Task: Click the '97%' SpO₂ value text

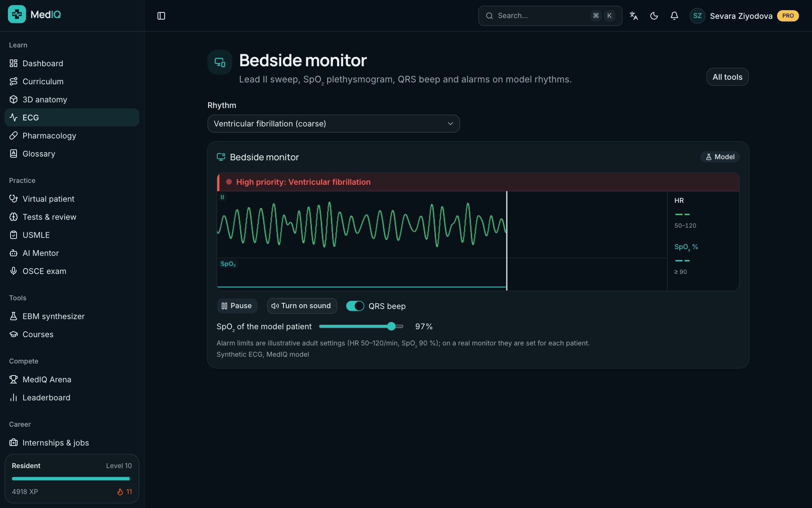Action: (424, 327)
